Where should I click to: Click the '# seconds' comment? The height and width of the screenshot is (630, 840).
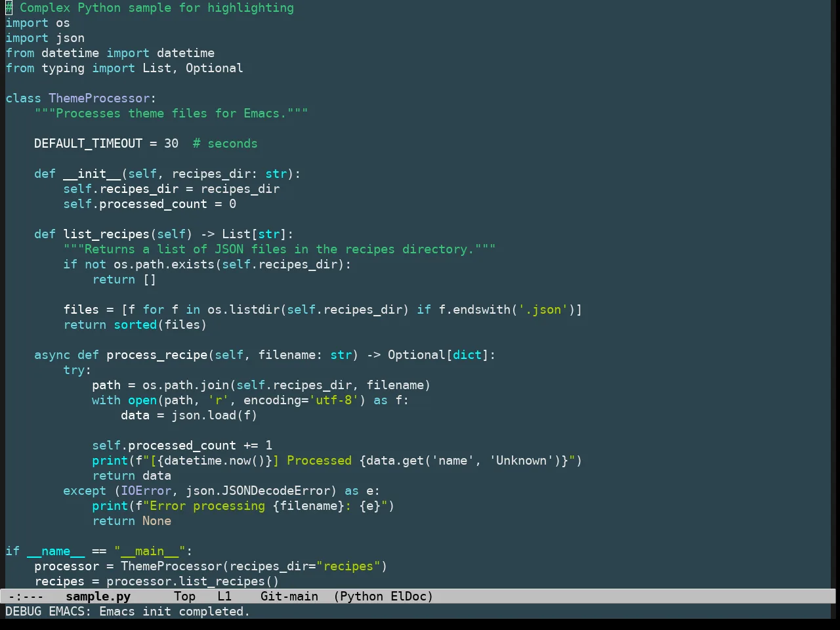coord(225,144)
